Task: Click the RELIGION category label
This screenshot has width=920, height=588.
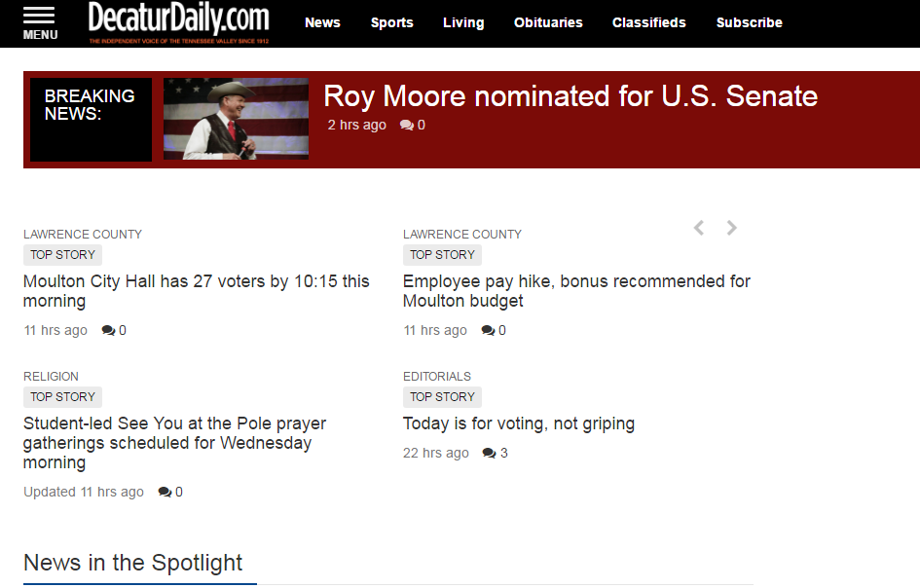Action: (x=52, y=377)
